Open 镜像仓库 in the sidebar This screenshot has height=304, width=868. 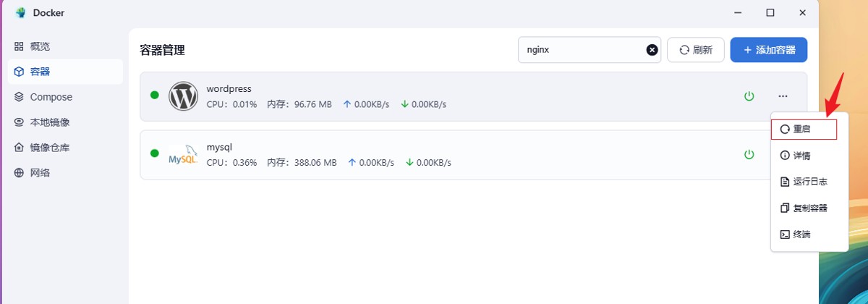pos(49,148)
